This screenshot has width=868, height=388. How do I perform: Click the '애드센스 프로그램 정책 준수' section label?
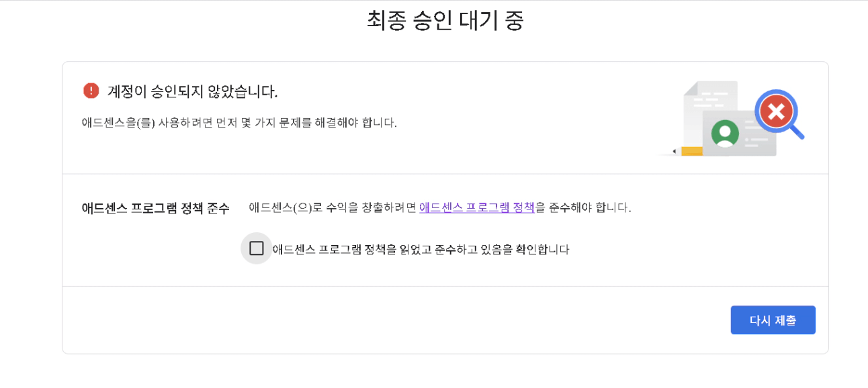click(x=155, y=208)
